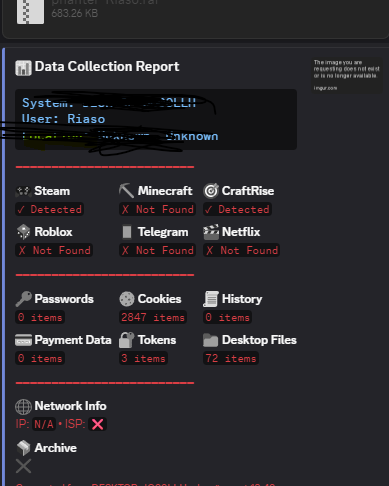Click the Steam heading
The height and width of the screenshot is (486, 389).
coord(52,191)
